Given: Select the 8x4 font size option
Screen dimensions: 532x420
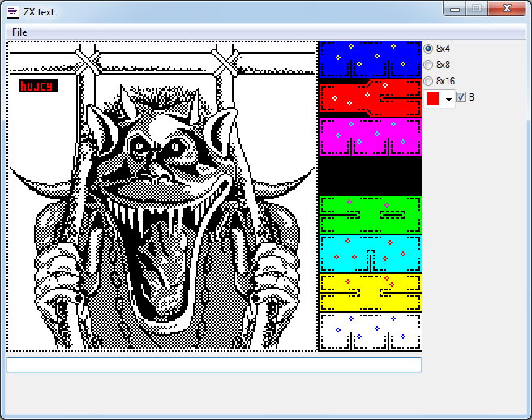Looking at the screenshot, I should click(438, 49).
